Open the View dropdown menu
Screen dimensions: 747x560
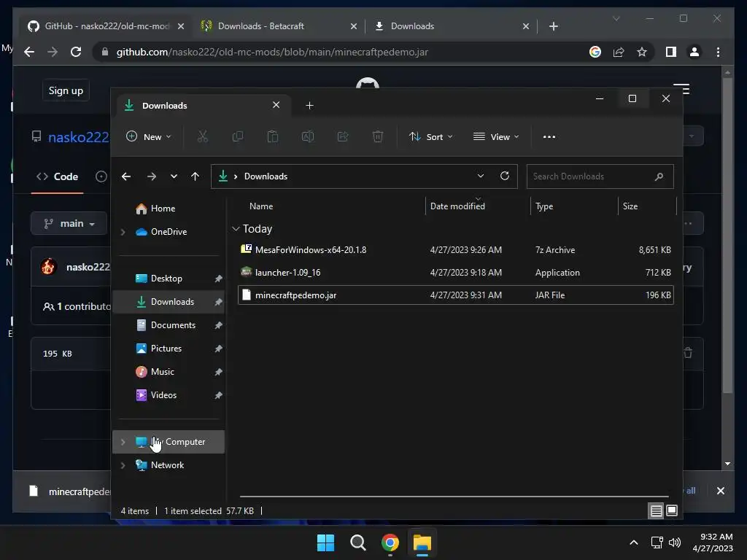pyautogui.click(x=496, y=136)
